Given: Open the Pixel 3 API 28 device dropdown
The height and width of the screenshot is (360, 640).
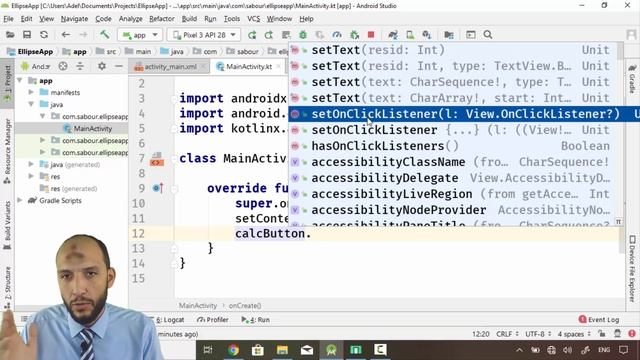Looking at the screenshot, I should 204,35.
